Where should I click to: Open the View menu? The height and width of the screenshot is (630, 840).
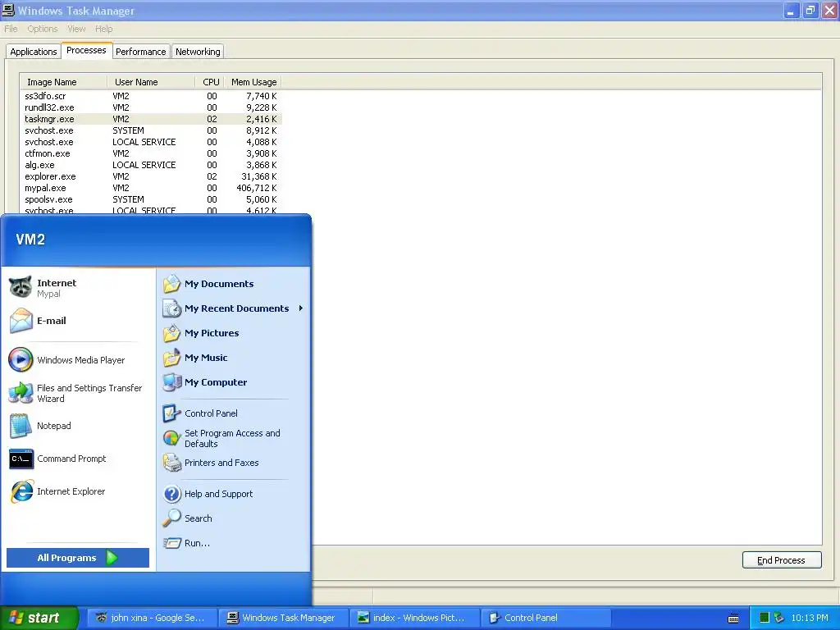(76, 29)
